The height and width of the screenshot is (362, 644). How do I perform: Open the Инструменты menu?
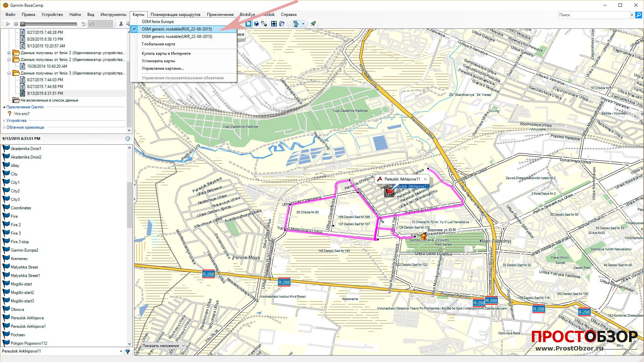click(x=113, y=15)
